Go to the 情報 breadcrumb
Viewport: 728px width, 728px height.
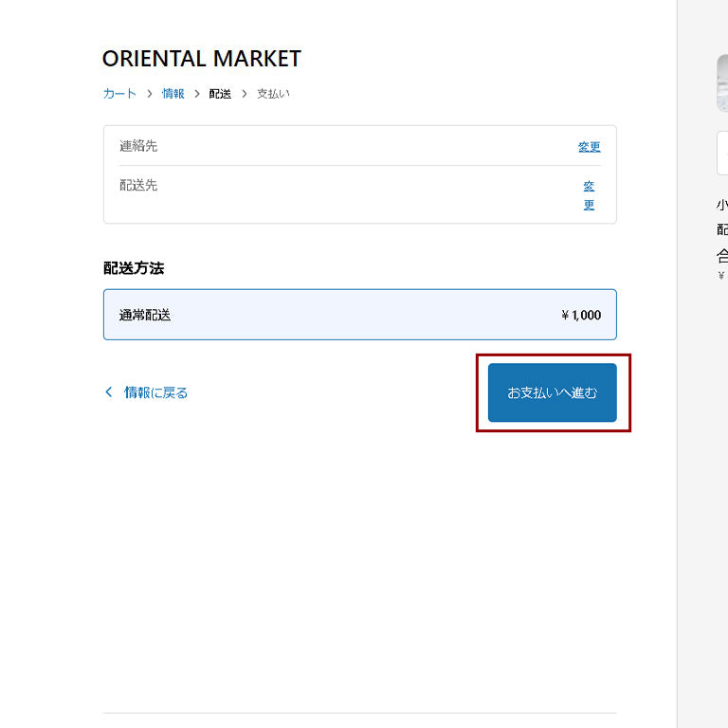point(173,94)
